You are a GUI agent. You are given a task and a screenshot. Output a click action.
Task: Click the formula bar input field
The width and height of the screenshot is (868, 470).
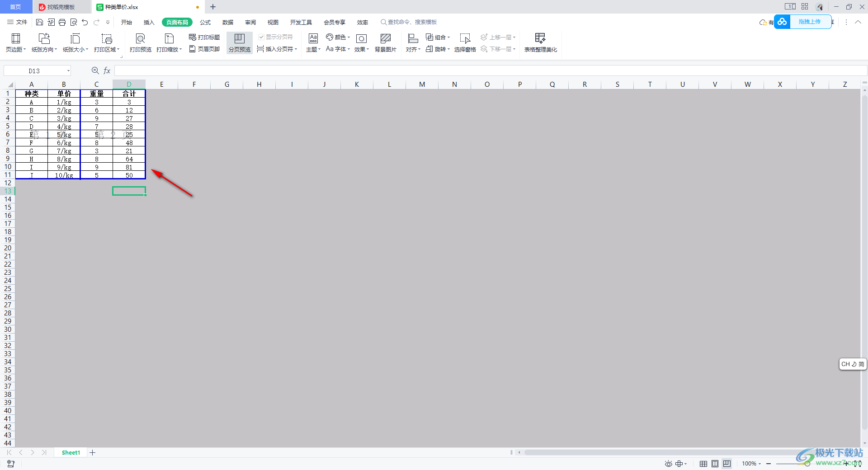(x=491, y=70)
